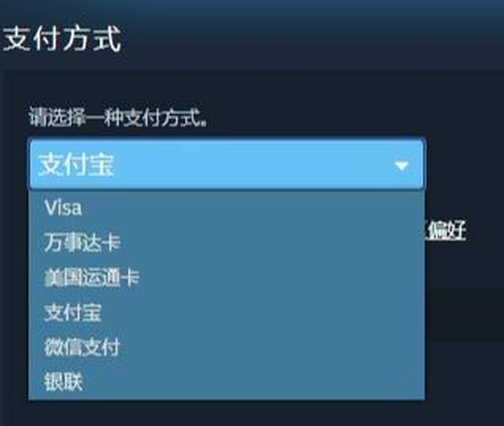Open the partially hidden 偏好 link
Image resolution: width=504 pixels, height=426 pixels.
[x=445, y=230]
